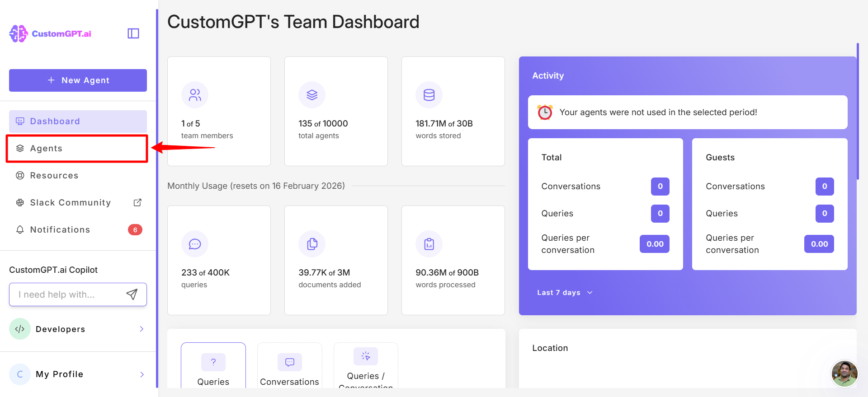The image size is (868, 397).
Task: Select the Conversations chart tab
Action: coord(290,365)
